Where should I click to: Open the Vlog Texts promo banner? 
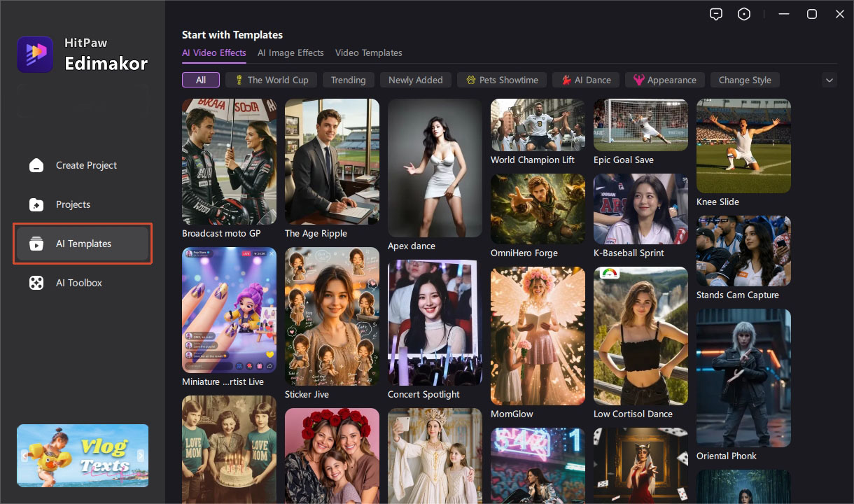83,455
